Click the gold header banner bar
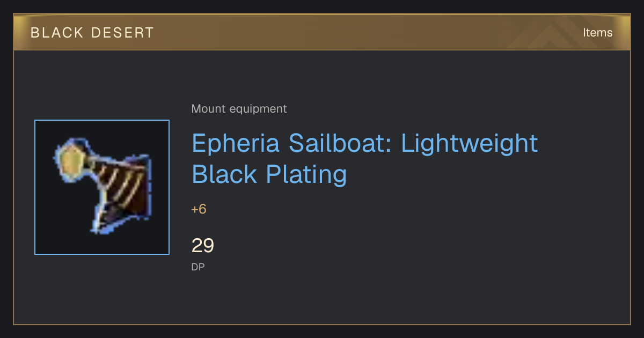Screen dimensions: 644x338 pyautogui.click(x=322, y=33)
